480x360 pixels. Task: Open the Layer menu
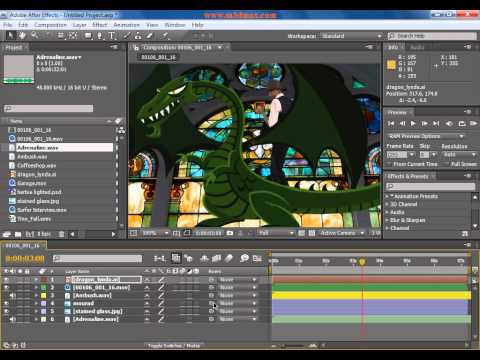point(79,25)
